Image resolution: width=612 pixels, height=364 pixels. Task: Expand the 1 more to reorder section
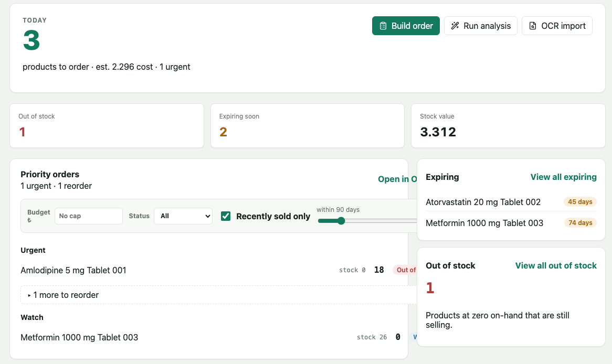pyautogui.click(x=218, y=295)
